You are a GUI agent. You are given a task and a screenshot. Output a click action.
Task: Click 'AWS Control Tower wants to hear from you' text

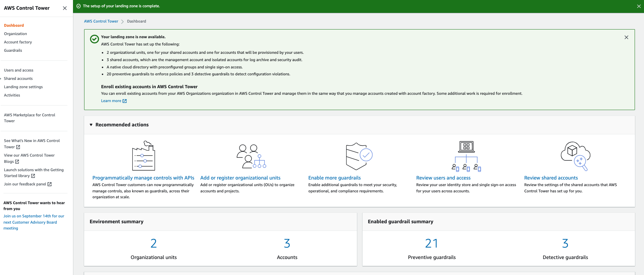34,206
